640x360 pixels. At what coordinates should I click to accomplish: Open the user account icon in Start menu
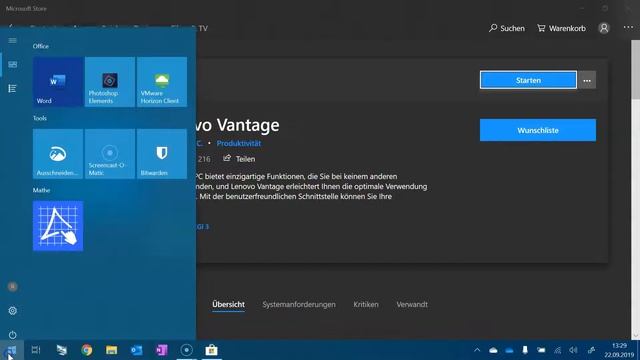[x=13, y=287]
